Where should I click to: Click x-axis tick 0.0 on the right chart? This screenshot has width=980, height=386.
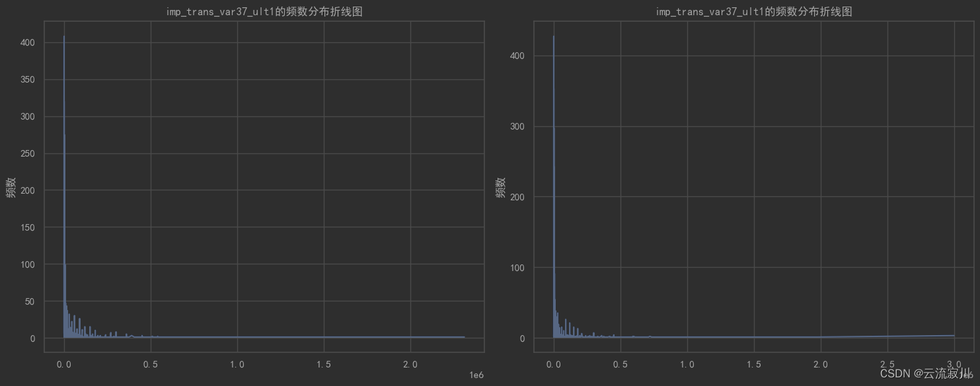(x=554, y=364)
